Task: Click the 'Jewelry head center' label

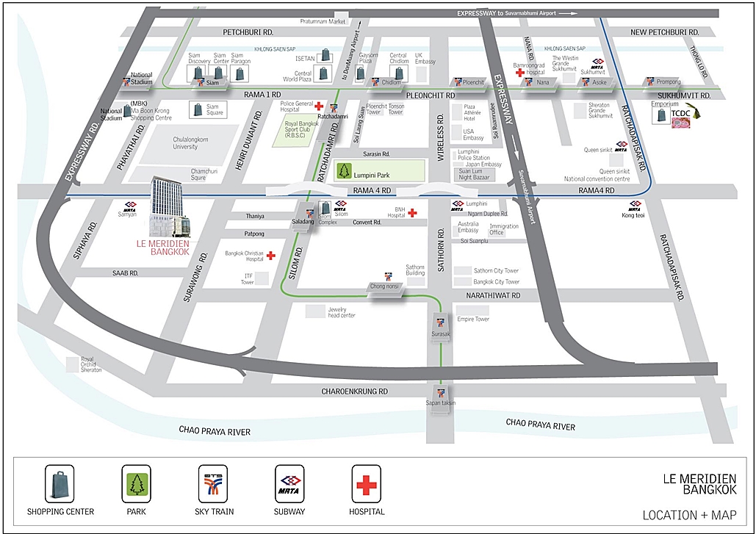Action: coord(342,312)
